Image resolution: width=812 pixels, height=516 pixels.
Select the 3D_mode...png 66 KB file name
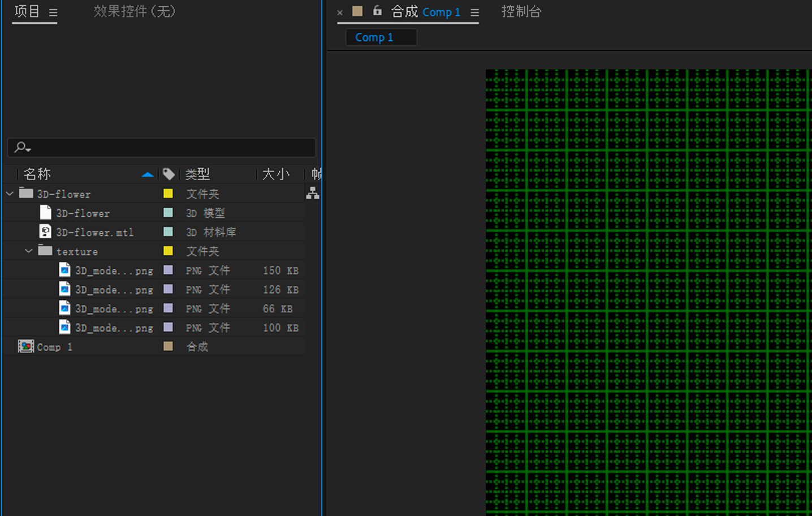click(x=114, y=309)
